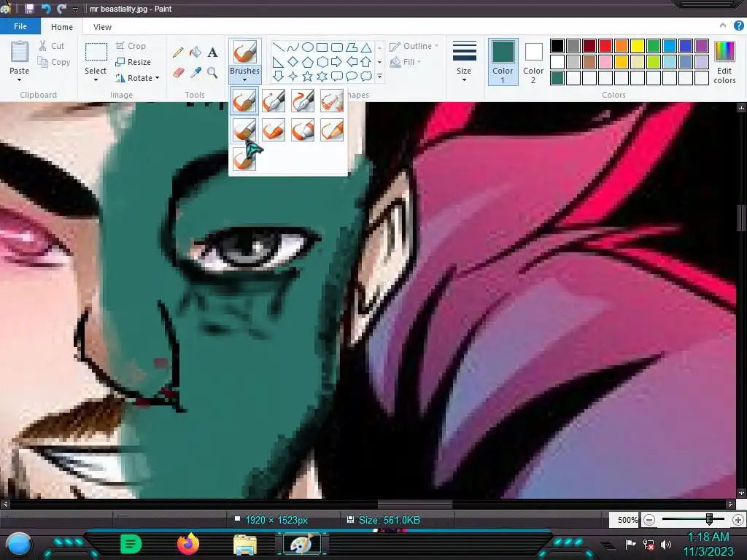Select the basic Brush in brushes gallery
Image resolution: width=747 pixels, height=560 pixels.
244,101
